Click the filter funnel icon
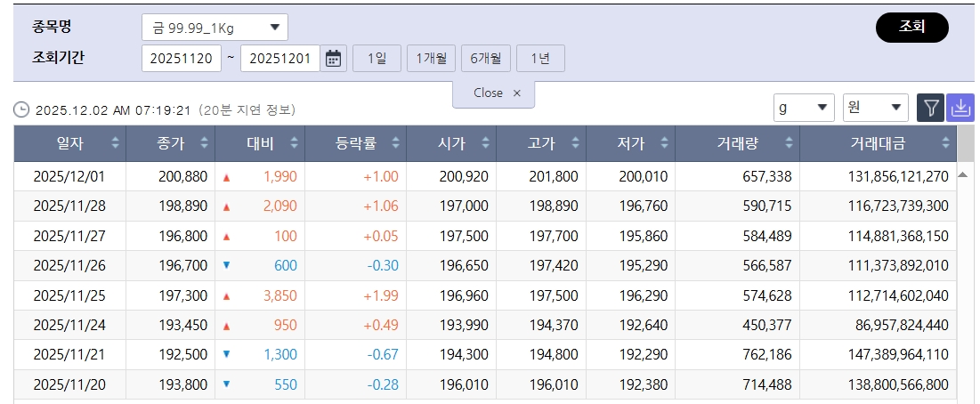Screen dimensions: 980x404 coord(931,108)
